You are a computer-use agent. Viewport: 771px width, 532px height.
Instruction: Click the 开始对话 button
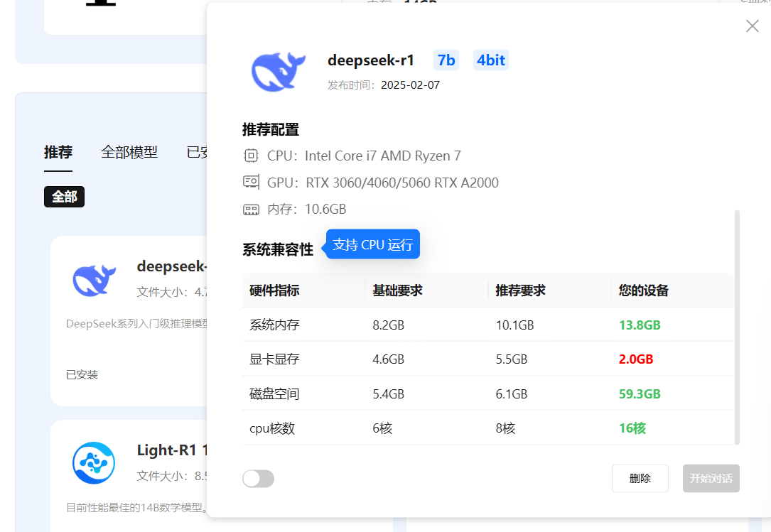tap(711, 478)
